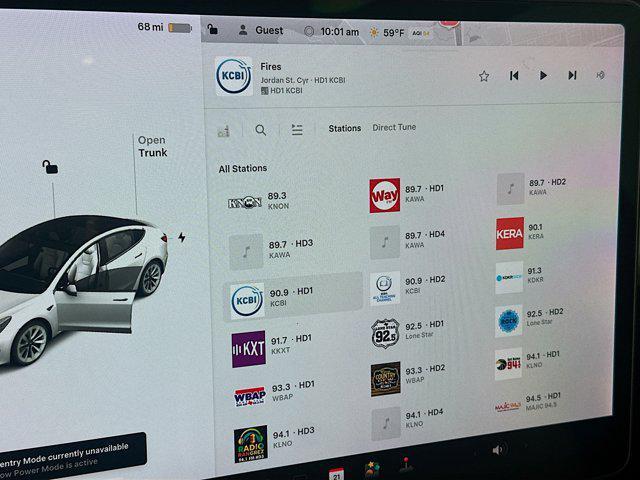Tap the charge port lightning bolt
640x480 pixels.
coord(182,237)
